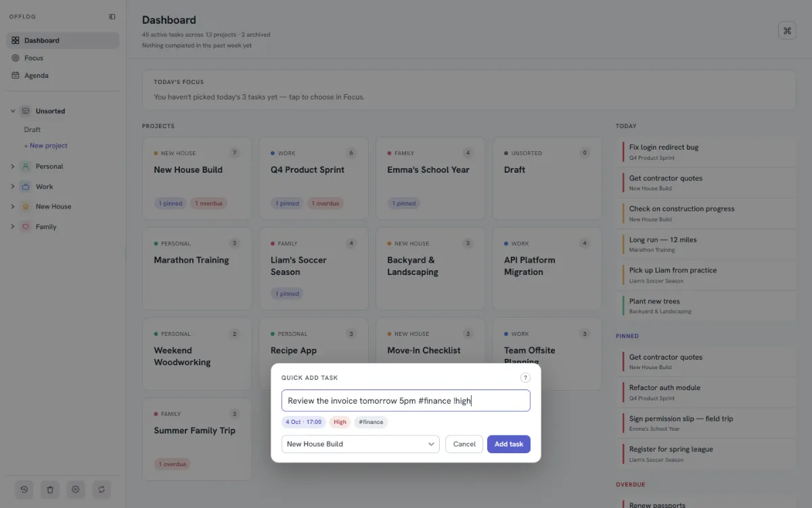Click the Family heart icon

coord(25,227)
